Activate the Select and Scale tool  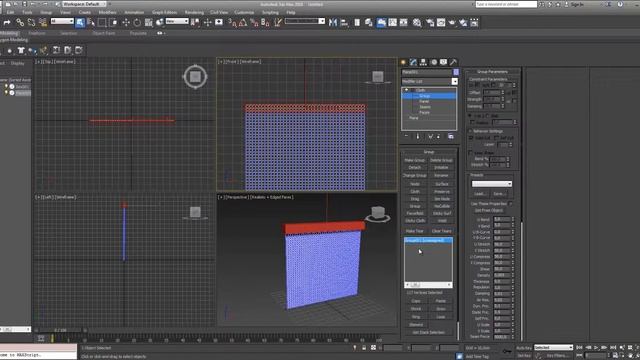tap(149, 22)
